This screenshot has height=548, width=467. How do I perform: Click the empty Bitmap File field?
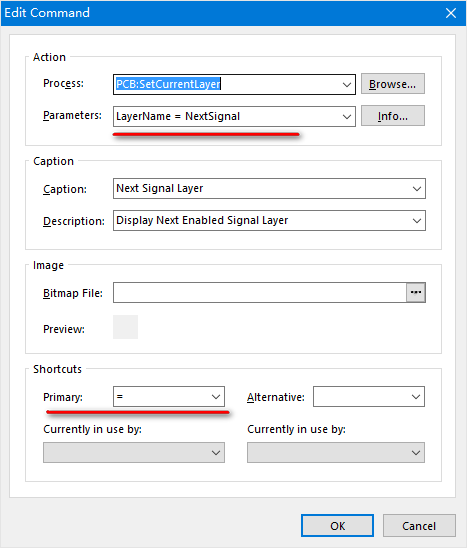coord(260,293)
